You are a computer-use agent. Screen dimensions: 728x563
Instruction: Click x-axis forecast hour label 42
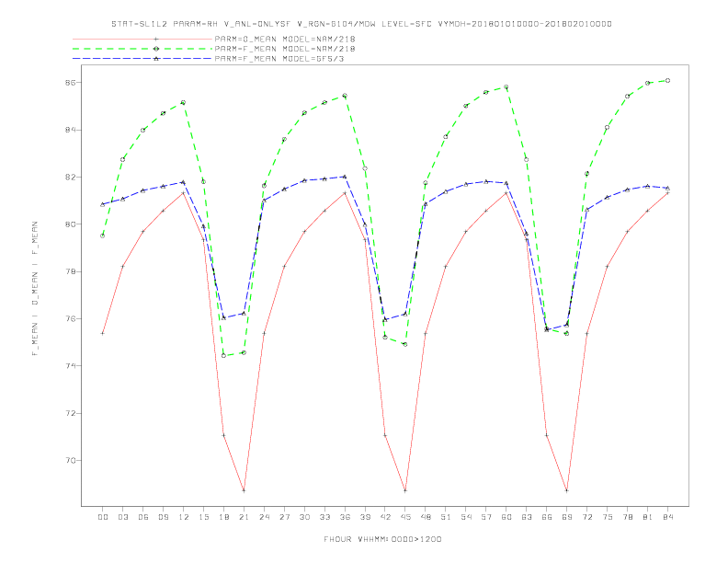click(x=385, y=517)
